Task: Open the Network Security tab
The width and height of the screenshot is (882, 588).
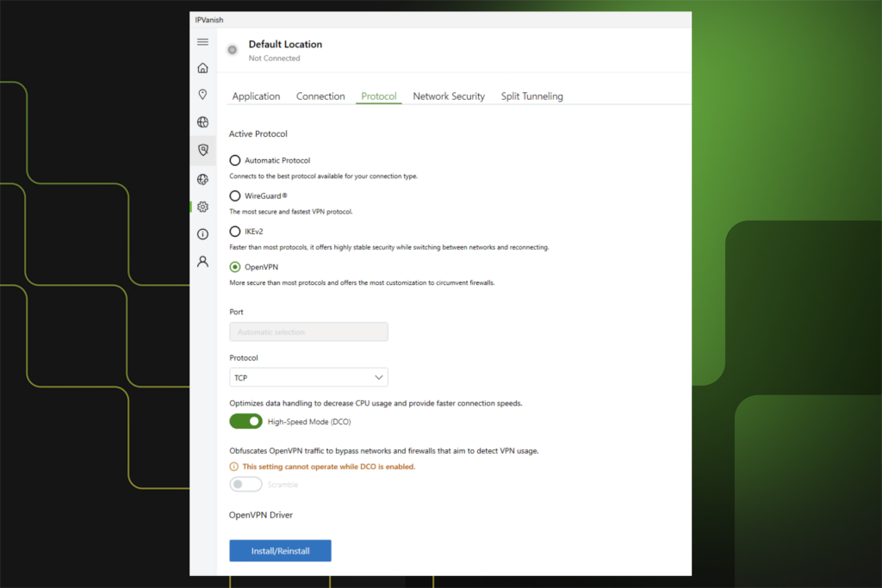Action: click(x=449, y=96)
